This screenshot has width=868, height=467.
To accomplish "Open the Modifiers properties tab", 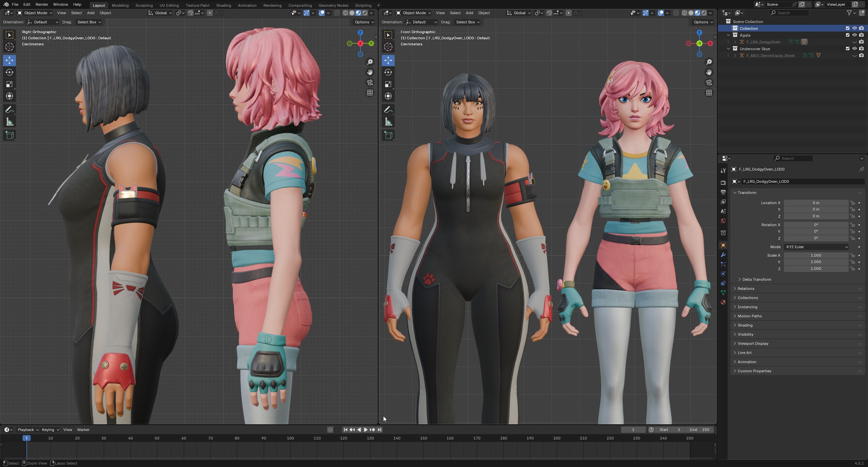I will tap(723, 255).
